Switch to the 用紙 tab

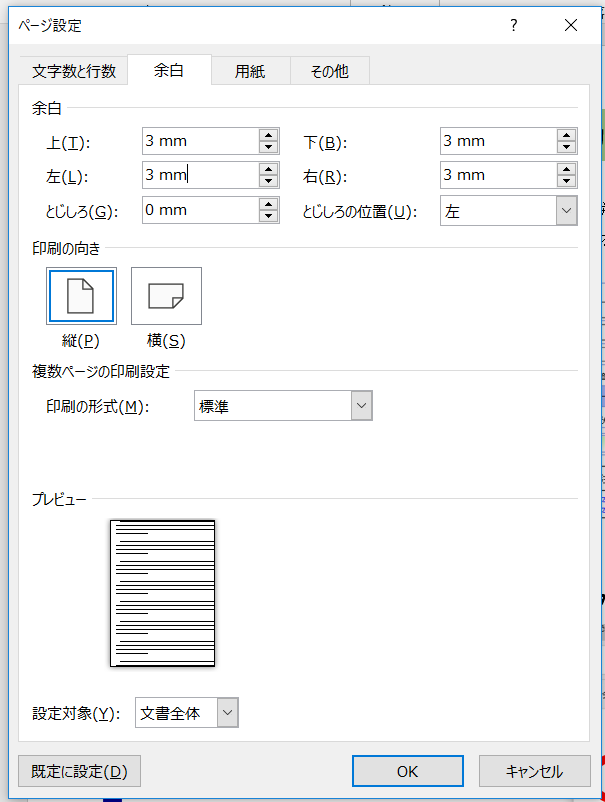250,71
